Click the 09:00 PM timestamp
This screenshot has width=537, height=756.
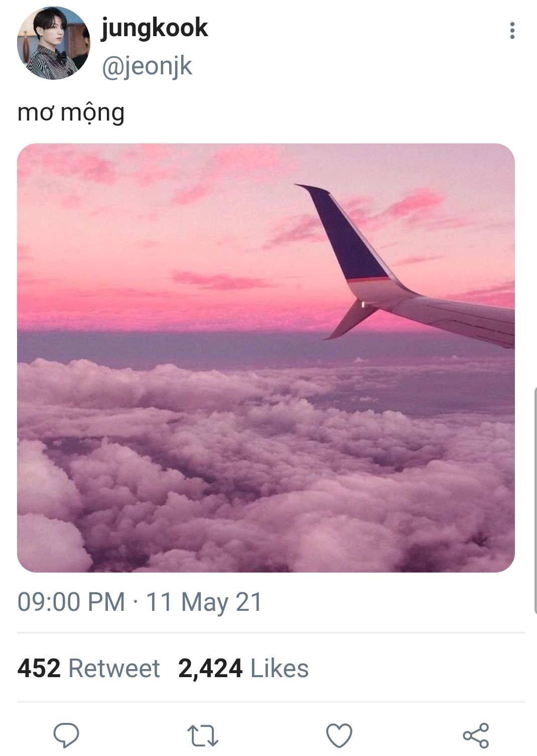click(71, 602)
